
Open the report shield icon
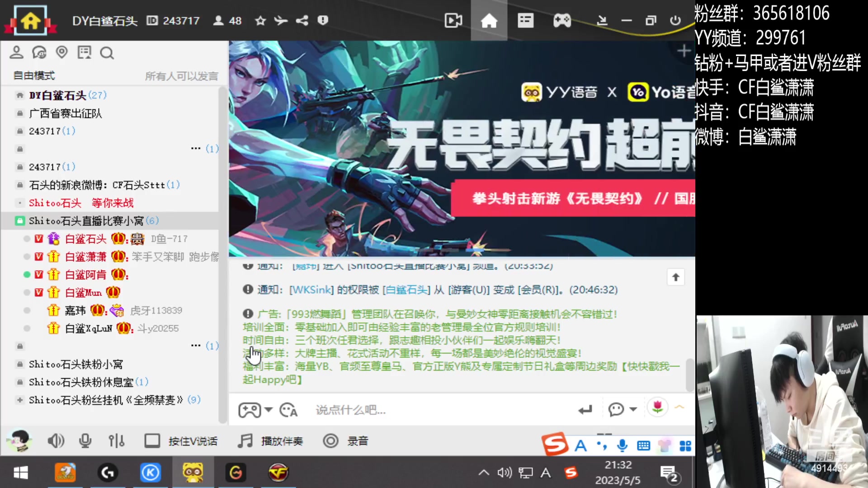(323, 20)
